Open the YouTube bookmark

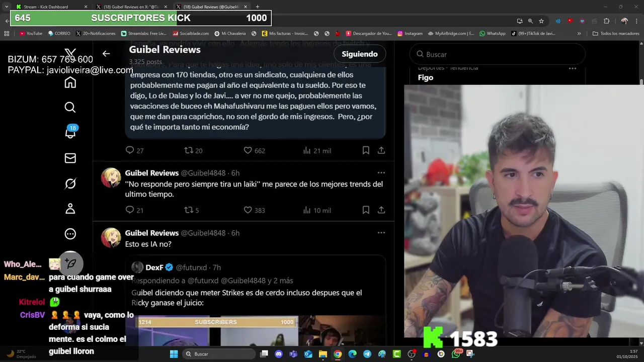[31, 34]
